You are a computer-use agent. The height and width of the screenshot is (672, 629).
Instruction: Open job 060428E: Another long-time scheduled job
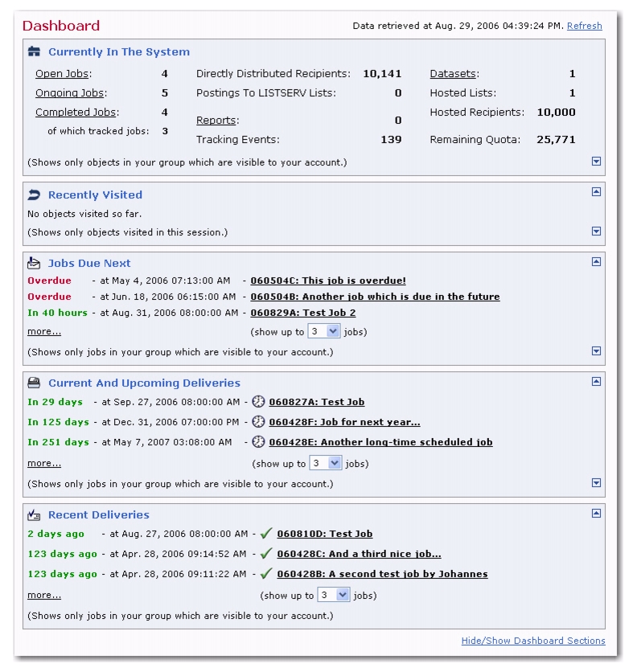click(380, 442)
